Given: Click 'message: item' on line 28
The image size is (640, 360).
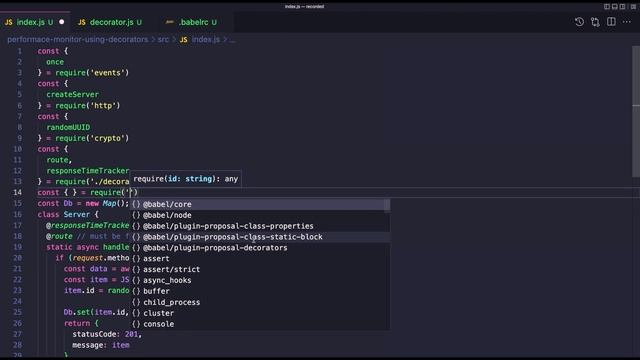Looking at the screenshot, I should (101, 345).
